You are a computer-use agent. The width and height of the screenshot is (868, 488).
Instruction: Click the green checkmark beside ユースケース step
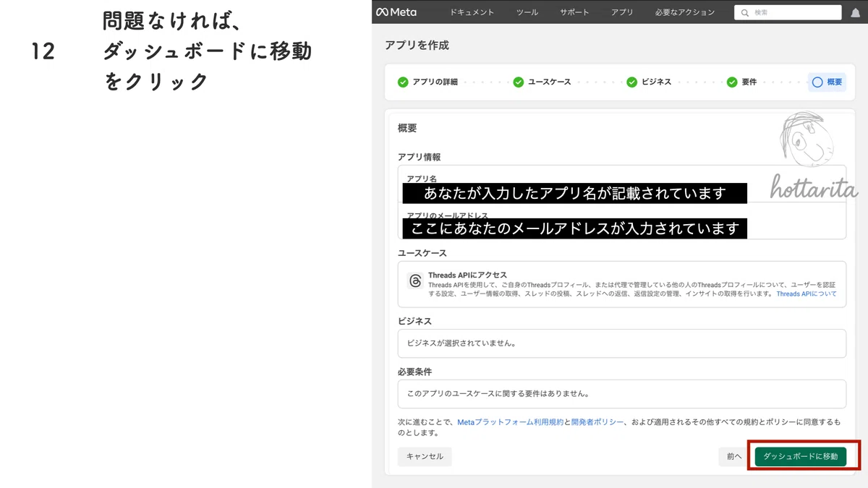519,82
